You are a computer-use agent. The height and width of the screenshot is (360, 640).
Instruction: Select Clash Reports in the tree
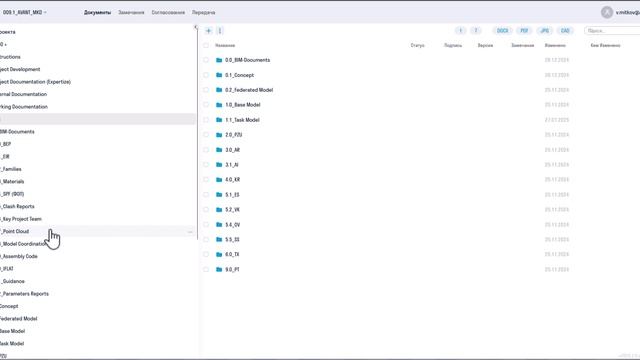tap(18, 207)
